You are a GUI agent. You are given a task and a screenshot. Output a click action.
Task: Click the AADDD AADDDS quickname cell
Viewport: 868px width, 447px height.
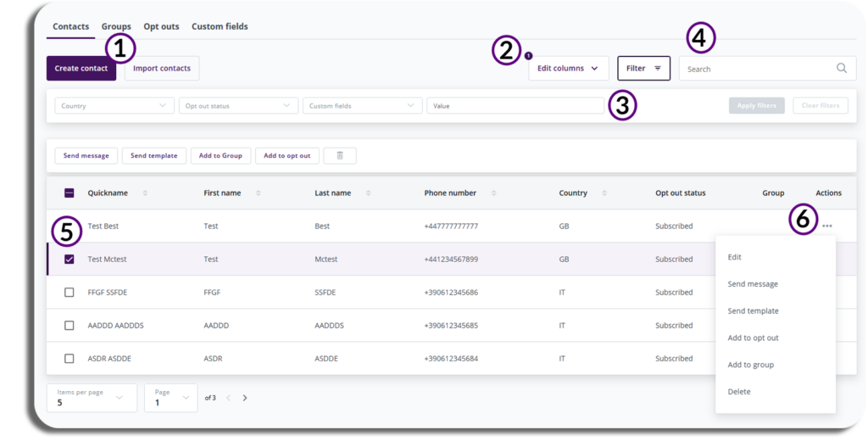click(x=115, y=325)
